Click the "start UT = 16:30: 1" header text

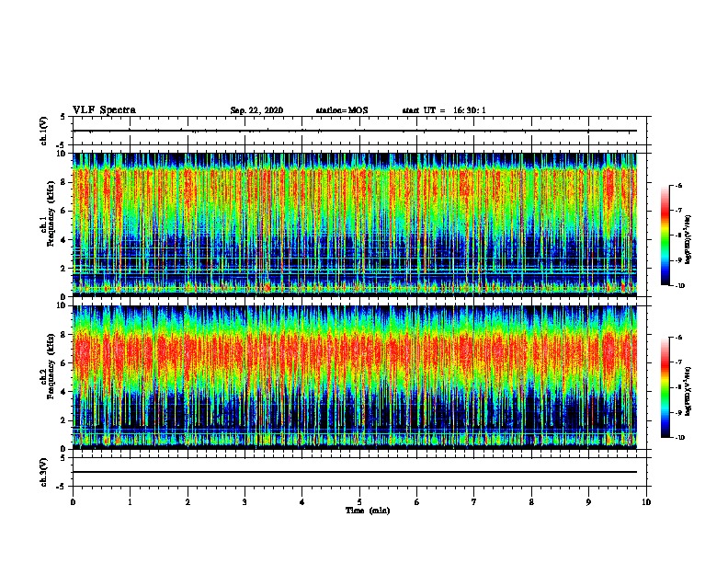[444, 110]
